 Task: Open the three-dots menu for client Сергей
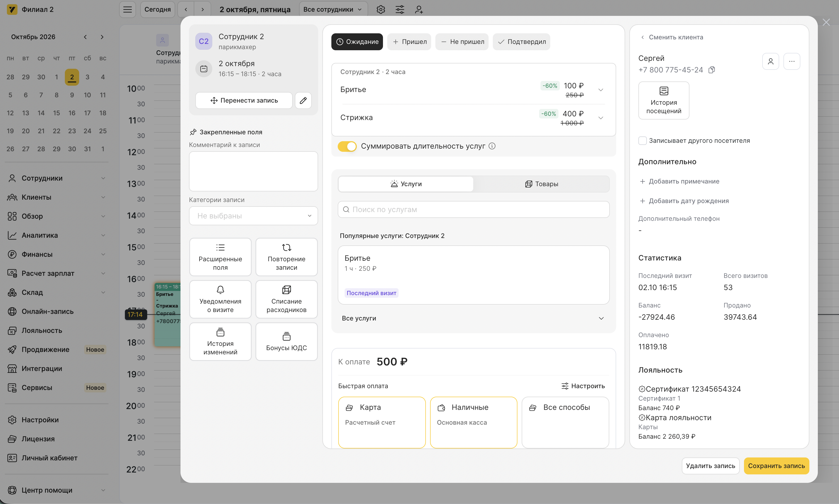791,61
